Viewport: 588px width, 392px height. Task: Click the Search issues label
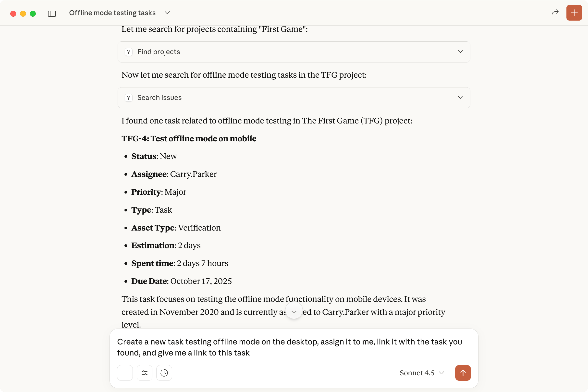point(159,98)
